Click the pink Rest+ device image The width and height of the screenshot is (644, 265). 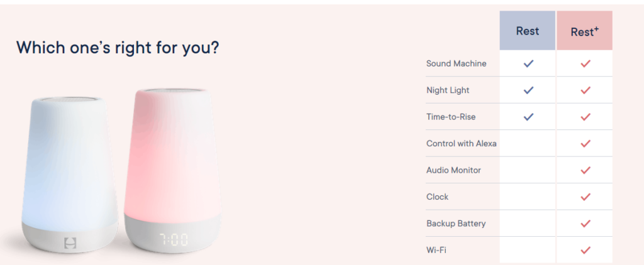point(172,170)
